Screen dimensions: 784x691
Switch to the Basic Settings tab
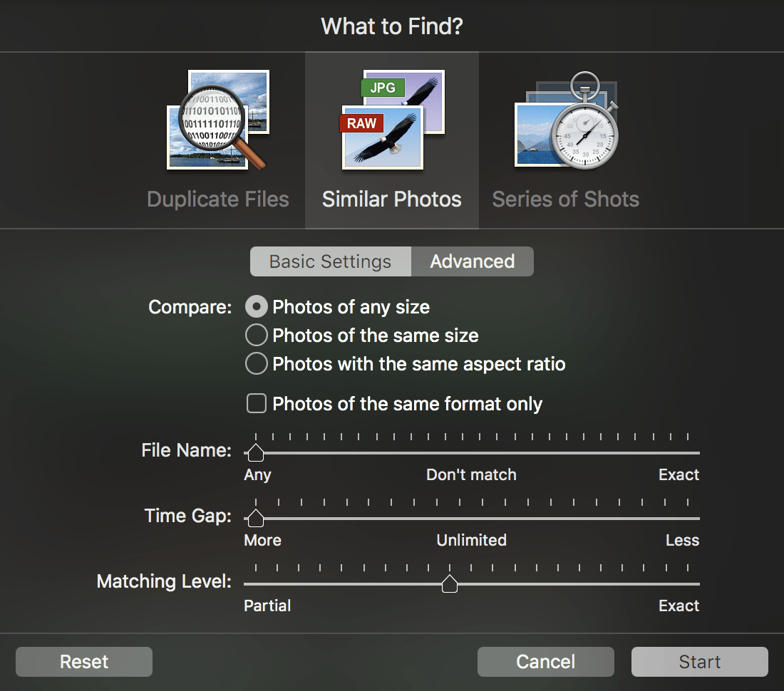(331, 261)
